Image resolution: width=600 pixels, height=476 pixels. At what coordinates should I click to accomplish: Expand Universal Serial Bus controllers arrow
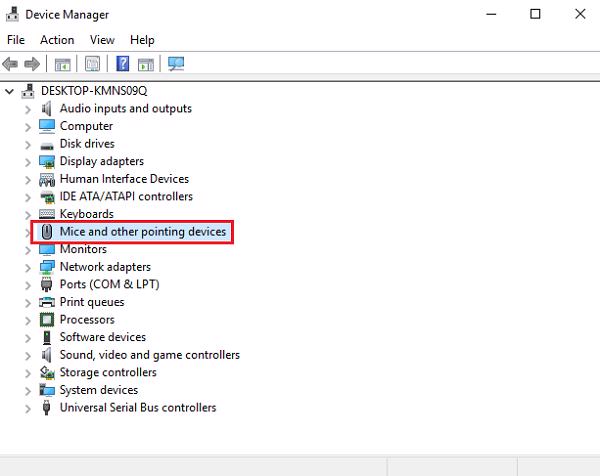point(27,408)
